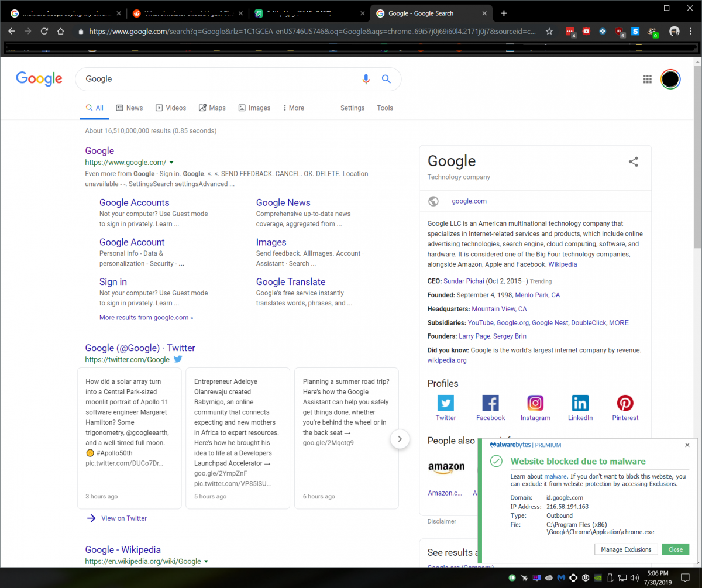The image size is (702, 588).
Task: Open the Google account profile avatar
Action: [670, 79]
